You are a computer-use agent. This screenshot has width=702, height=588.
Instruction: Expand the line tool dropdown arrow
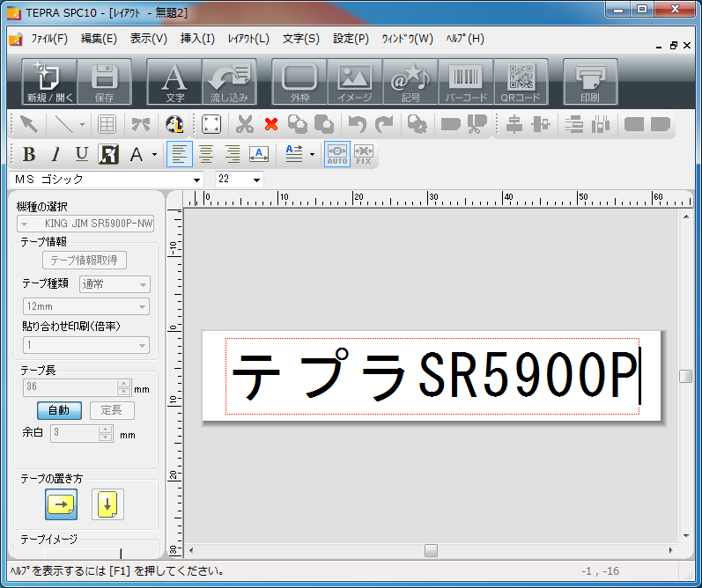(82, 124)
